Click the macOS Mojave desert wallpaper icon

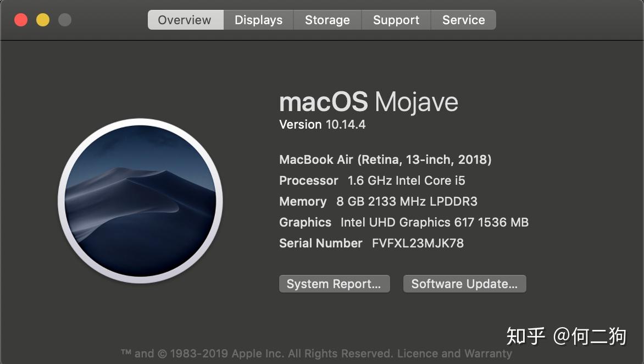pos(141,201)
